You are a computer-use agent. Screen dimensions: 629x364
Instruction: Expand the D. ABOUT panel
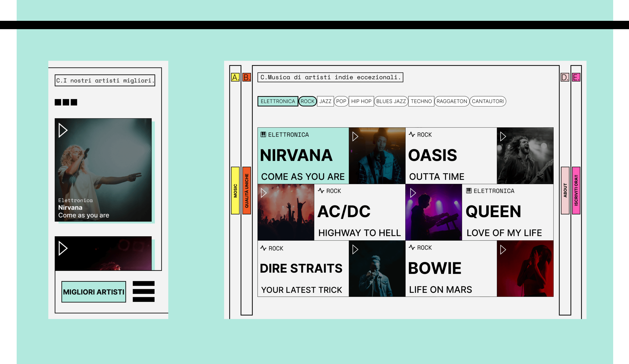point(565,190)
